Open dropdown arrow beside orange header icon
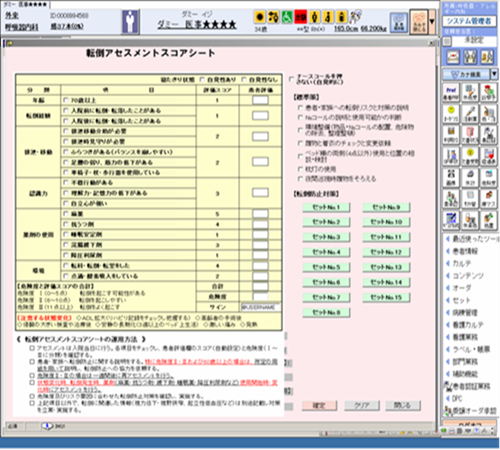500x450 pixels. coord(432,22)
